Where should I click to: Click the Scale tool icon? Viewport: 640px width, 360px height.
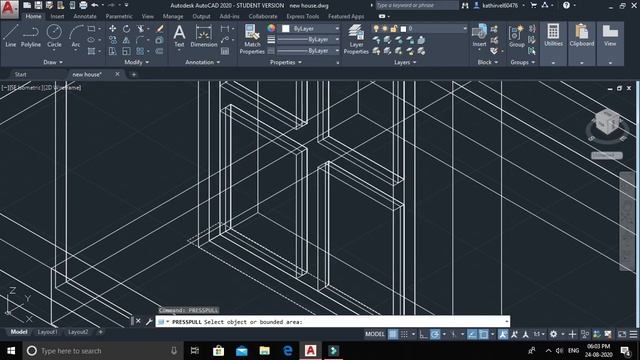pos(127,51)
